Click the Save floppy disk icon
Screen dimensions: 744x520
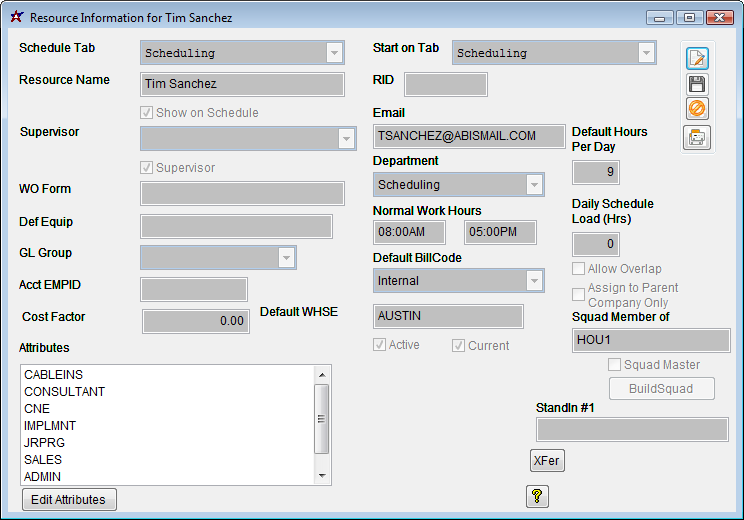(x=697, y=85)
